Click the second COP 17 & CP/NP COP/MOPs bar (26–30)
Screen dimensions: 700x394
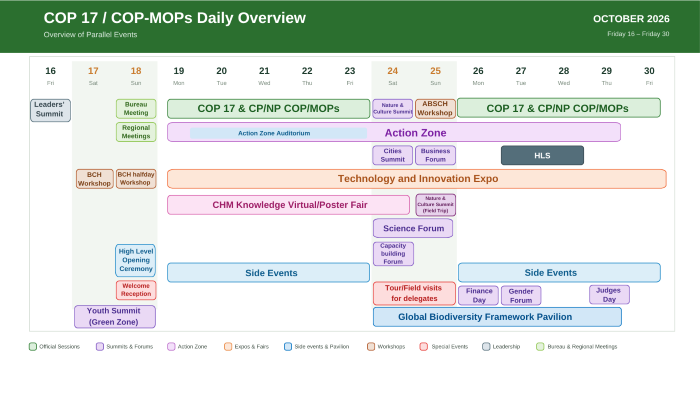click(x=558, y=108)
